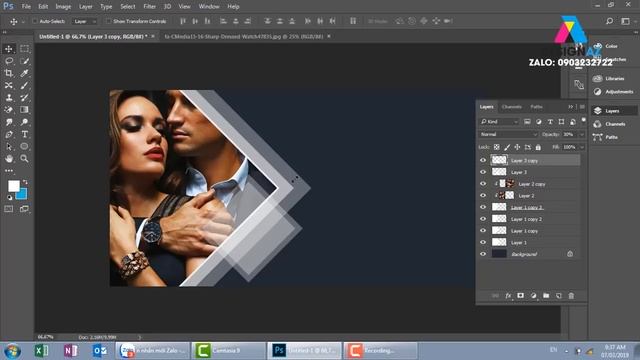
Task: Select the Crop tool
Action: 9,73
